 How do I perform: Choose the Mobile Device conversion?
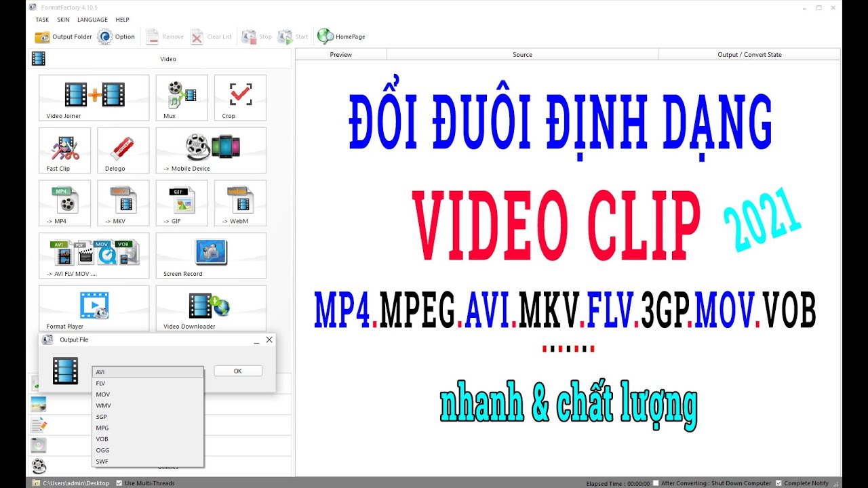coord(211,150)
